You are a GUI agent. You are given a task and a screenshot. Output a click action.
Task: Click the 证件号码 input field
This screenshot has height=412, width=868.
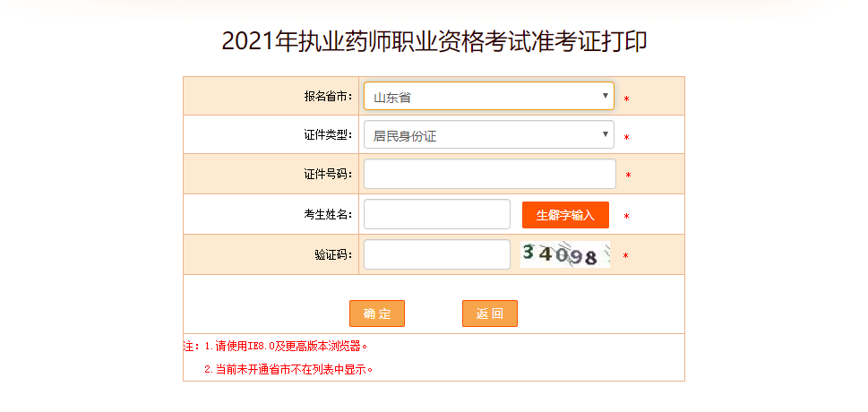489,175
